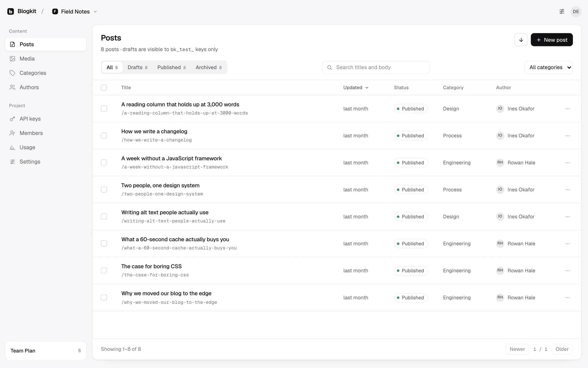Go to Members page
The height and width of the screenshot is (368, 588).
click(x=46, y=133)
